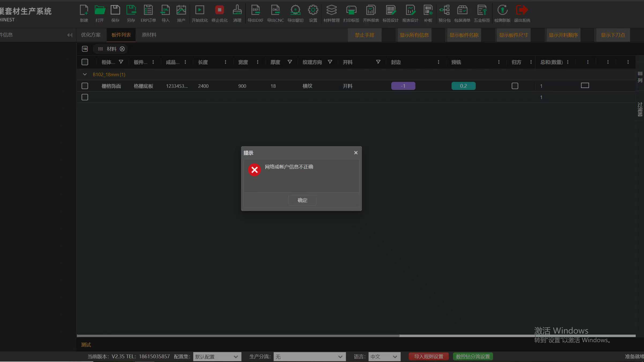
Task: Toggle the header select-all checkbox
Action: tap(85, 62)
